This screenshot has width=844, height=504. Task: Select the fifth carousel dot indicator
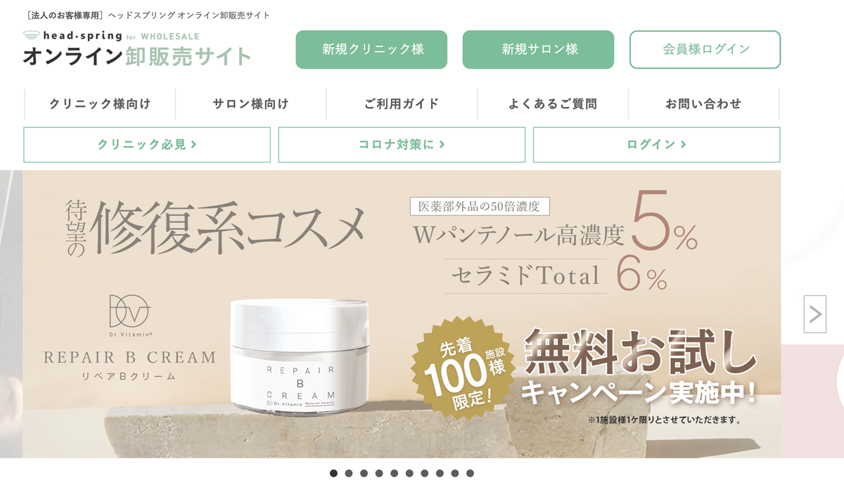point(395,473)
